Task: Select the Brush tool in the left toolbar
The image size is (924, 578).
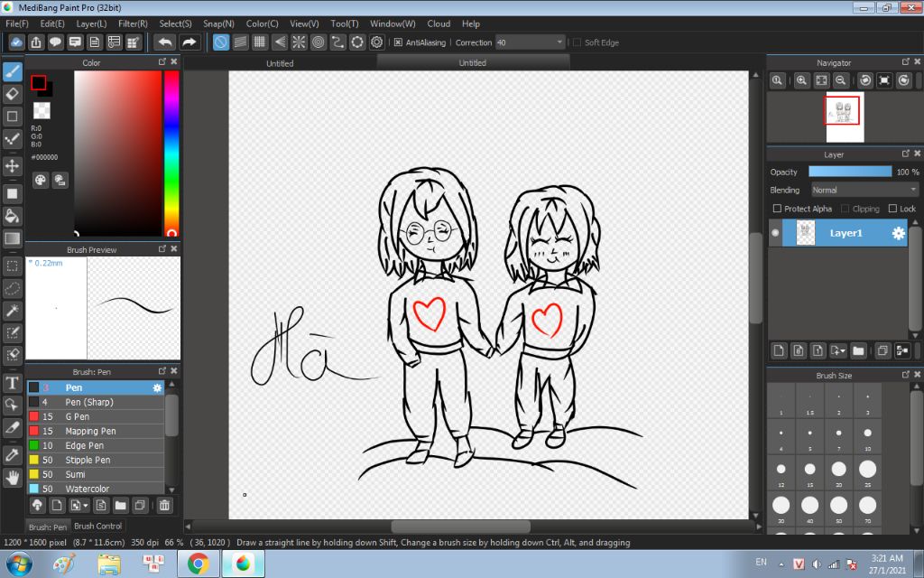Action: [x=13, y=71]
